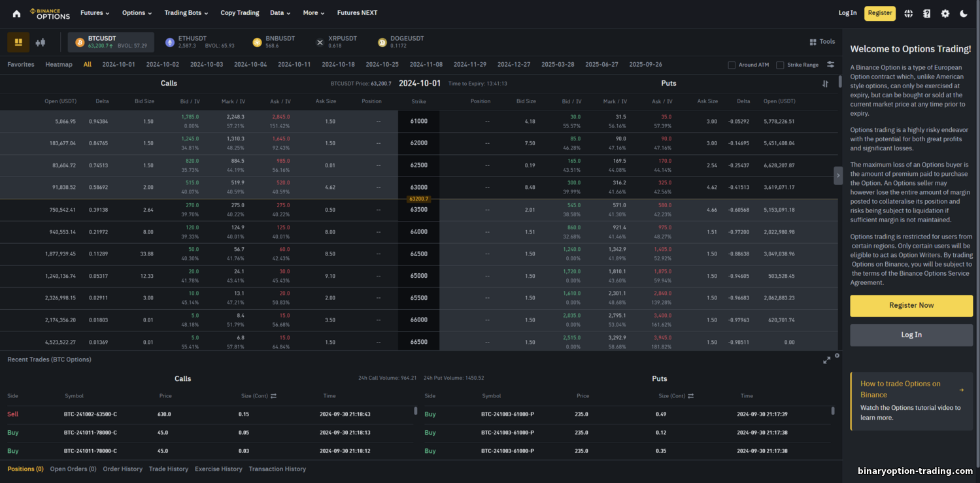Image resolution: width=980 pixels, height=483 pixels.
Task: Enable the Around ATM checkbox
Action: point(732,65)
